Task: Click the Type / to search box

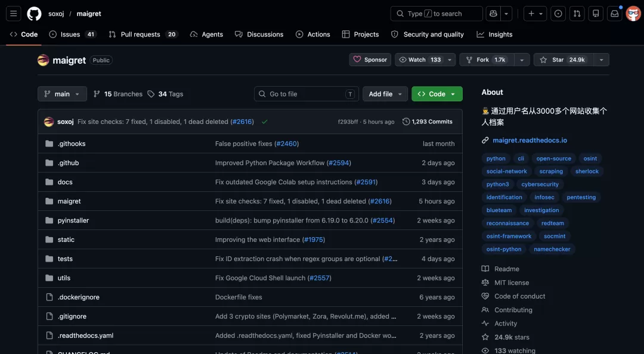Action: coord(436,14)
